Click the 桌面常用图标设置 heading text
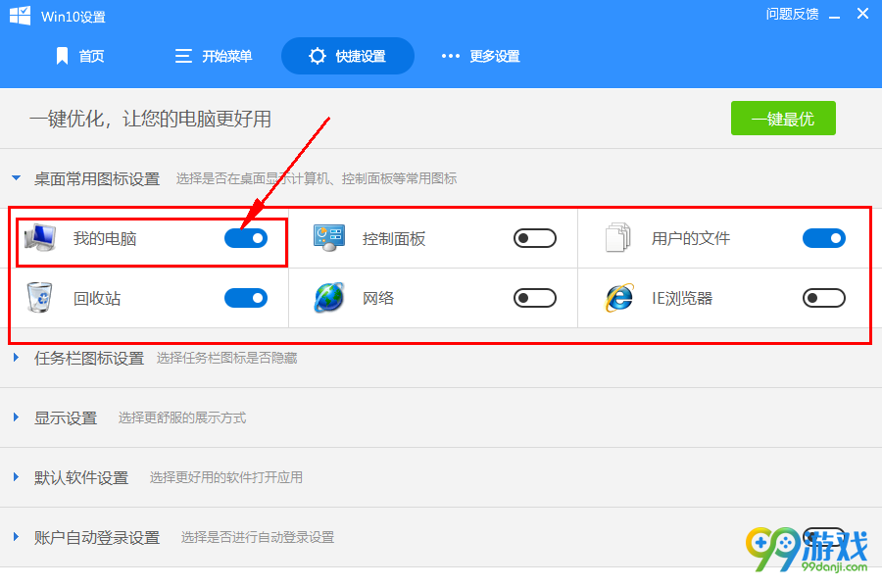This screenshot has height=588, width=882. pos(97,179)
